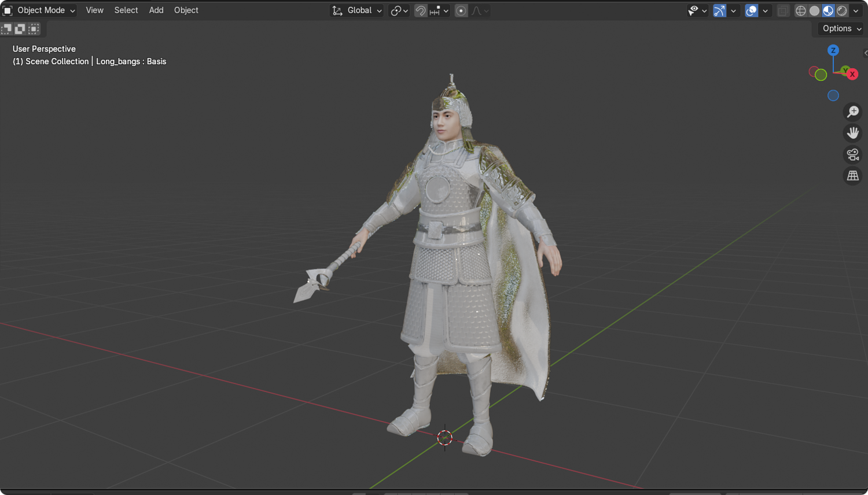The image size is (868, 495).
Task: Open the Select menu
Action: click(x=126, y=10)
